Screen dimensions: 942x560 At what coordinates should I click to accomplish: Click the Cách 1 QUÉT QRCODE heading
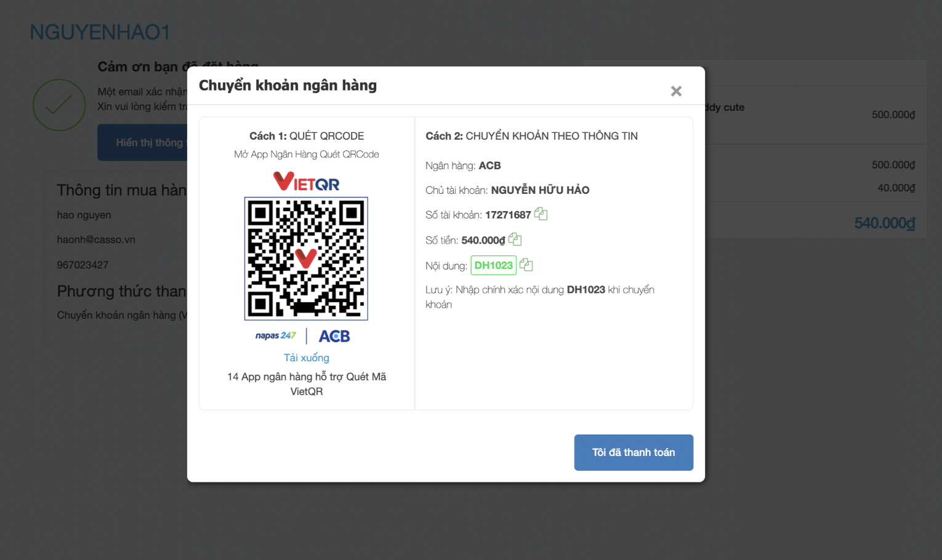[x=306, y=136]
